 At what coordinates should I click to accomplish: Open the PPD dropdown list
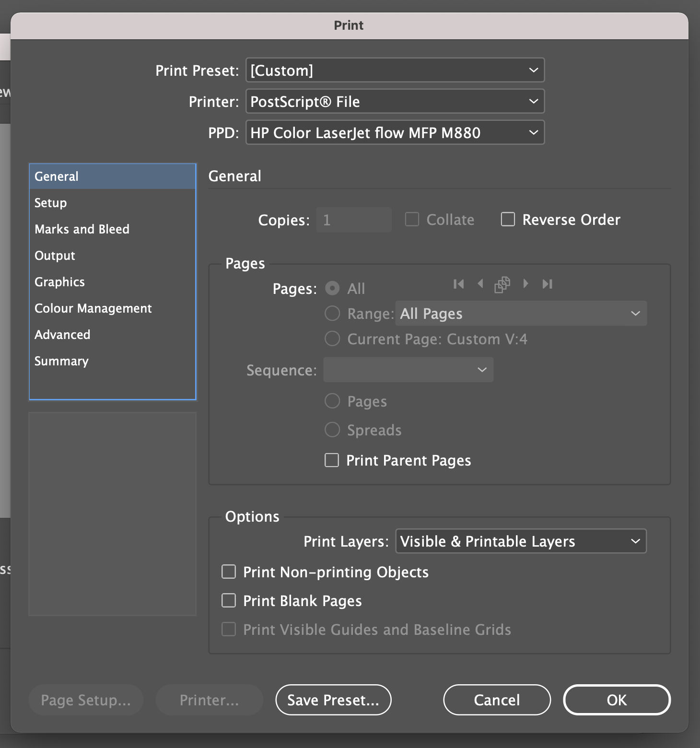[395, 133]
